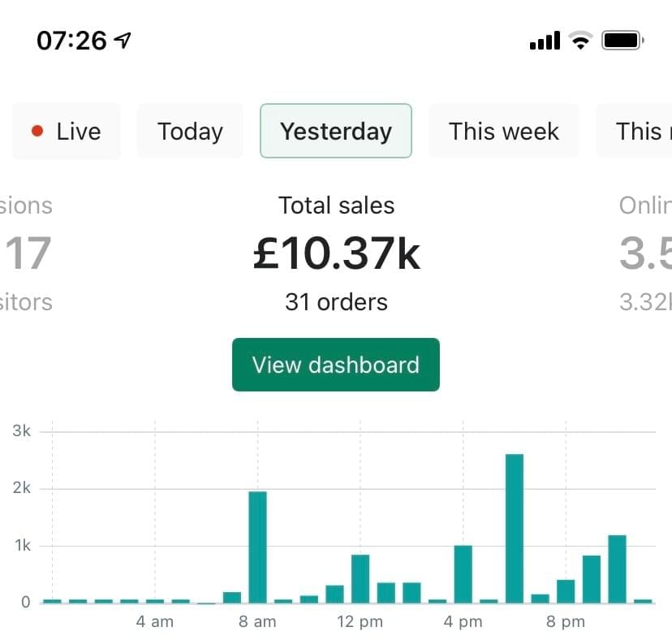This screenshot has height=640, width=672.
Task: Tap the cellular signal bars icon
Action: tap(544, 40)
